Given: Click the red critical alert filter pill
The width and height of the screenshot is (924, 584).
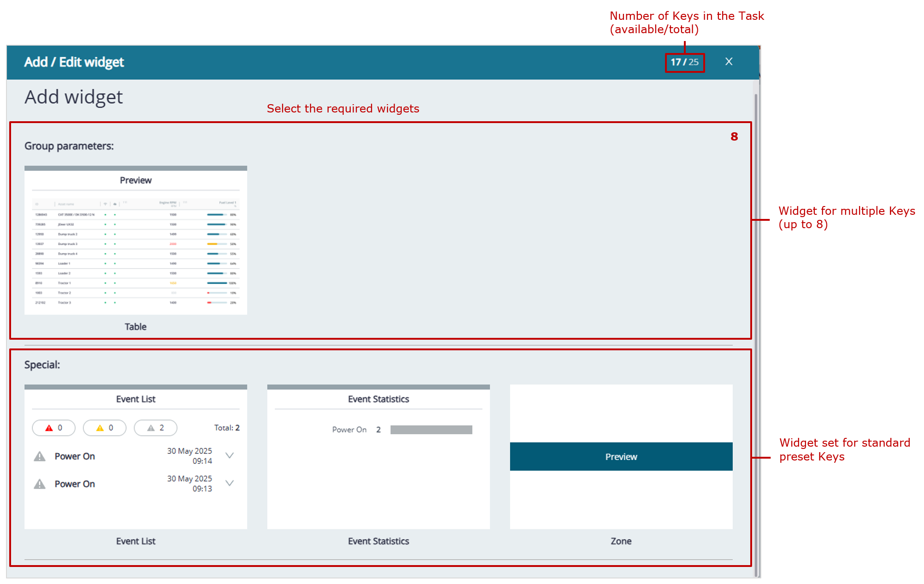Looking at the screenshot, I should 54,428.
